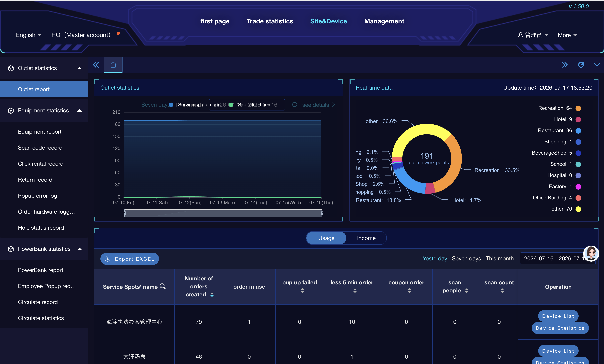The image size is (604, 364).
Task: Collapse PowerBank statistics sidebar group
Action: click(79, 249)
